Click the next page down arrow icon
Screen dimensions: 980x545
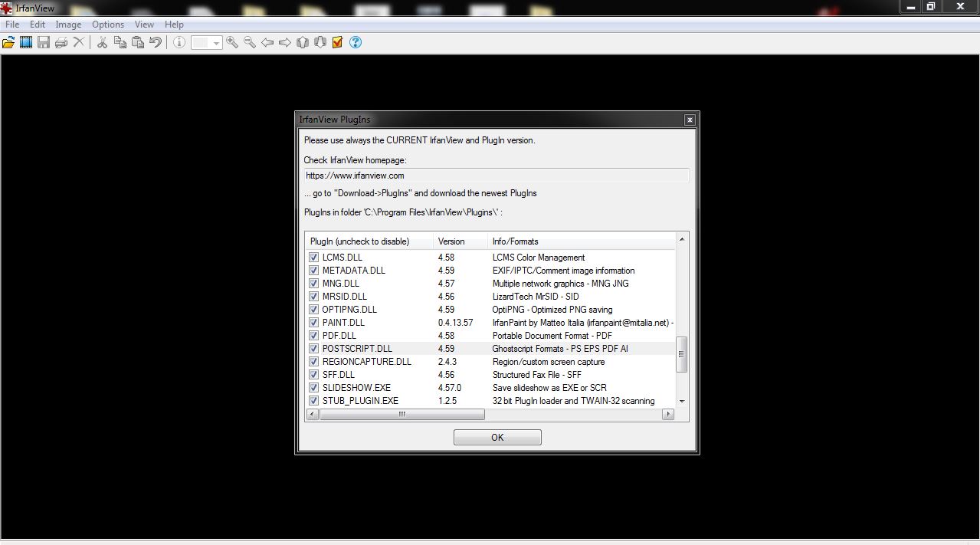tap(320, 43)
